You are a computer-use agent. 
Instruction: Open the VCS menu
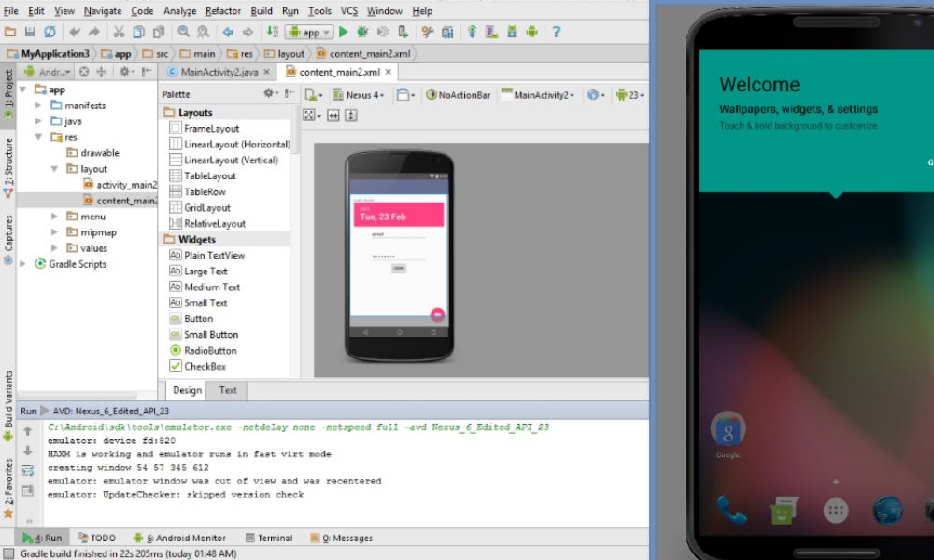349,10
